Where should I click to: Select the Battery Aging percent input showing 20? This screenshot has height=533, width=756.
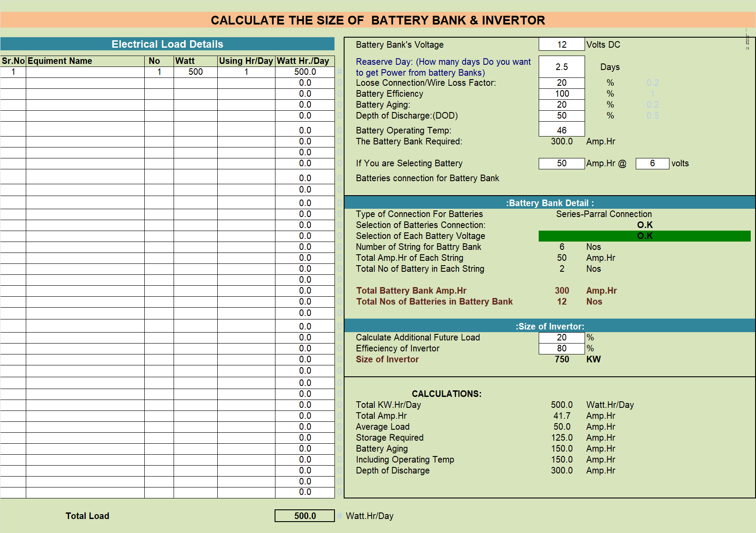[x=561, y=105]
